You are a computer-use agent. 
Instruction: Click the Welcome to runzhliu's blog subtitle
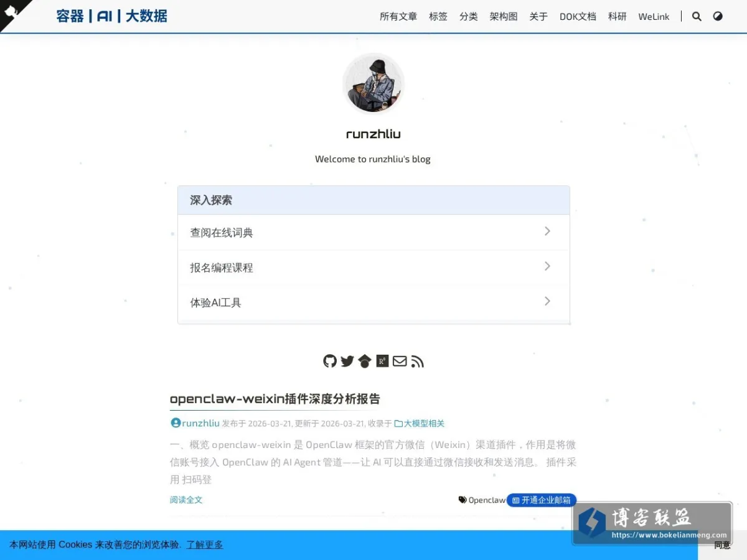373,159
